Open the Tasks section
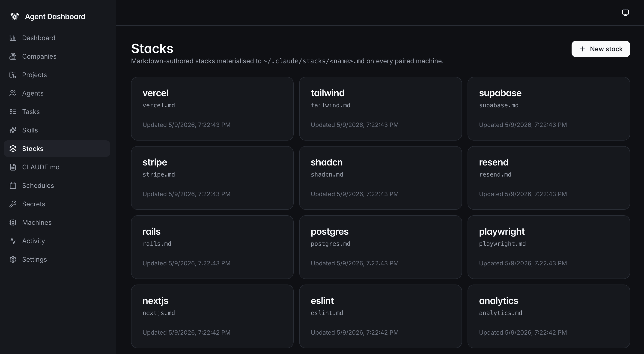The image size is (644, 354). pyautogui.click(x=57, y=112)
